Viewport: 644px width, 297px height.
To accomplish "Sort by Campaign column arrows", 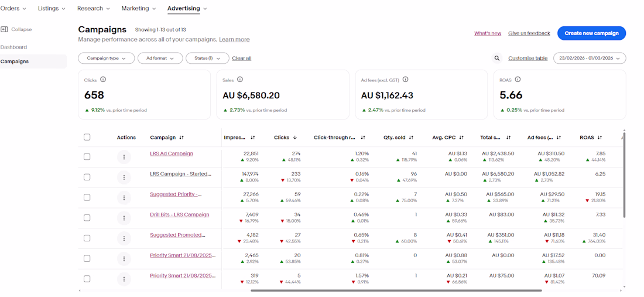I will click(181, 138).
